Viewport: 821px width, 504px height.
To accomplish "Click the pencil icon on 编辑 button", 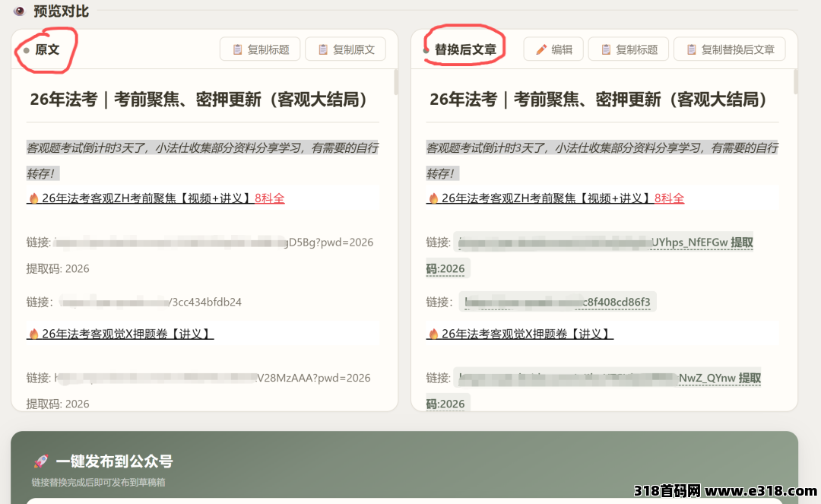I will (541, 49).
